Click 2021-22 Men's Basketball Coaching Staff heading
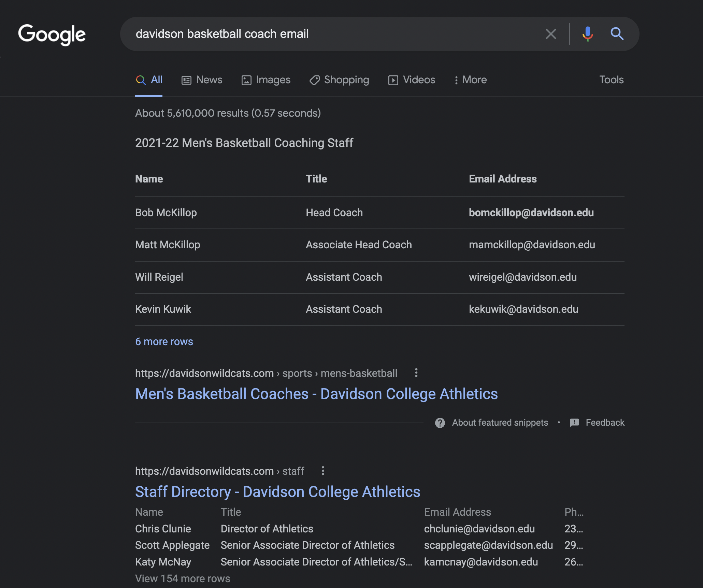The image size is (703, 588). (244, 143)
